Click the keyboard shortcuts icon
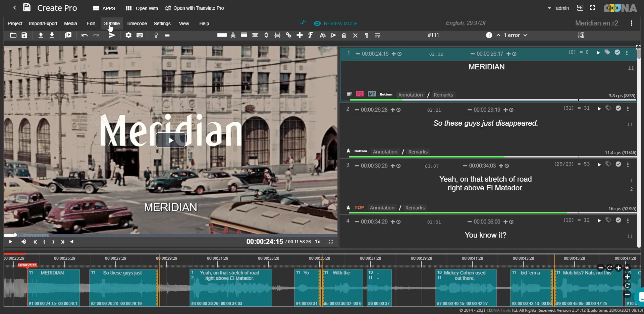 [x=140, y=35]
